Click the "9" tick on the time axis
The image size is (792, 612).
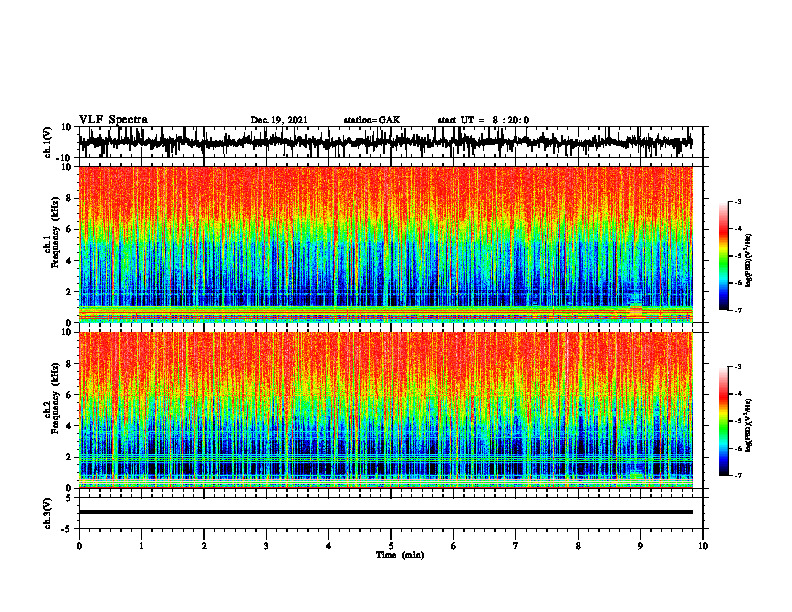(640, 546)
